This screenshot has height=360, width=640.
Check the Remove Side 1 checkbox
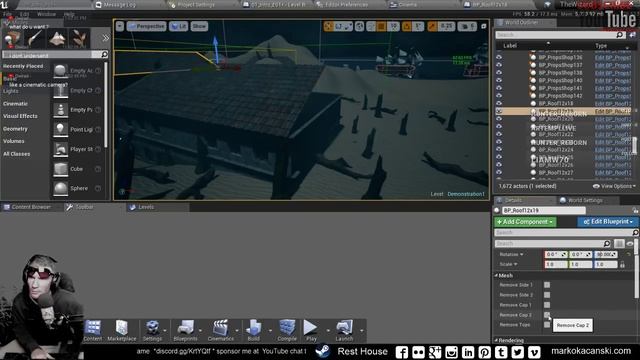point(547,285)
